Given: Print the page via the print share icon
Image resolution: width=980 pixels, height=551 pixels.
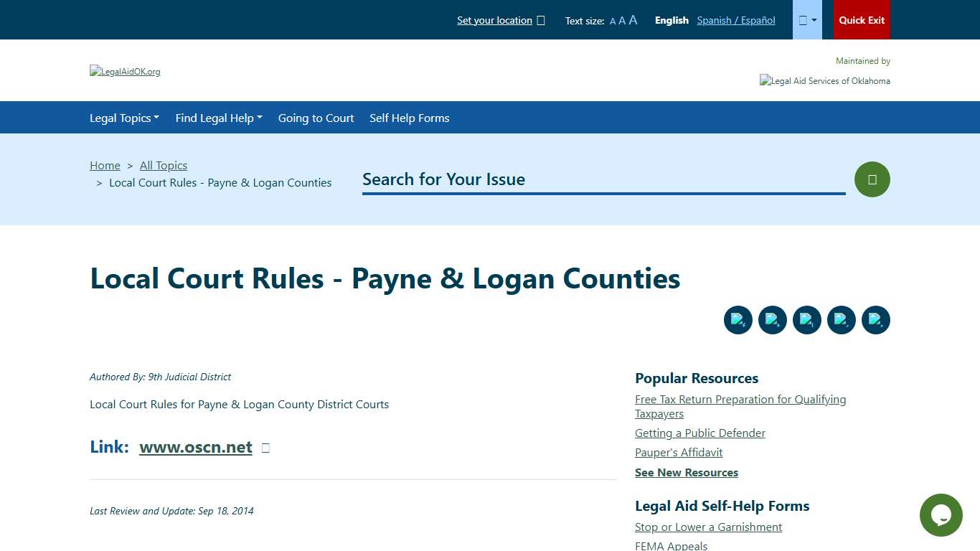Looking at the screenshot, I should point(875,320).
